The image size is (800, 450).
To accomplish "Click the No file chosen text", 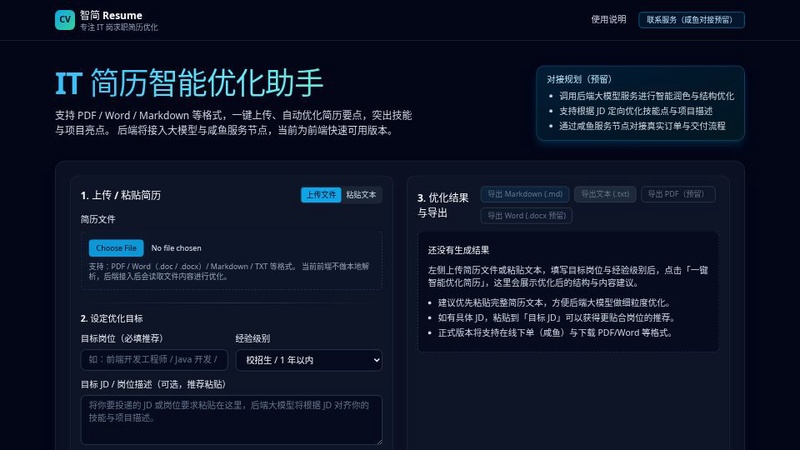I will pos(176,248).
